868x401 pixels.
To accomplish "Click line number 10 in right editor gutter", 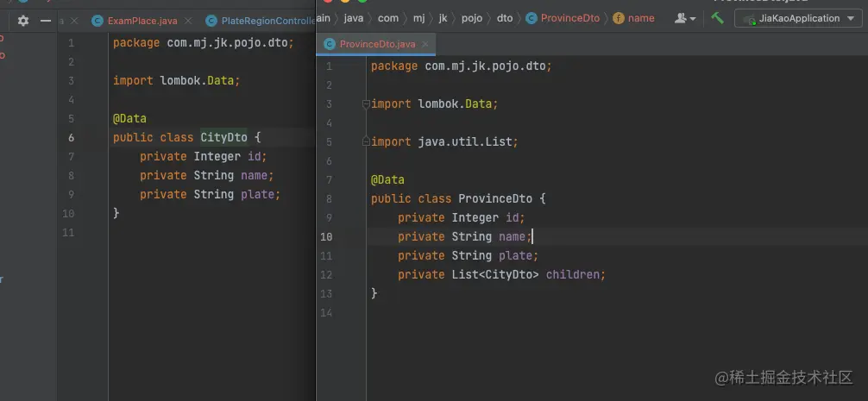I will point(326,237).
